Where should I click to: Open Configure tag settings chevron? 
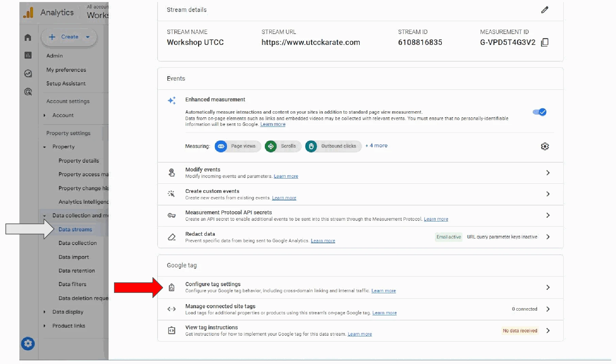548,287
